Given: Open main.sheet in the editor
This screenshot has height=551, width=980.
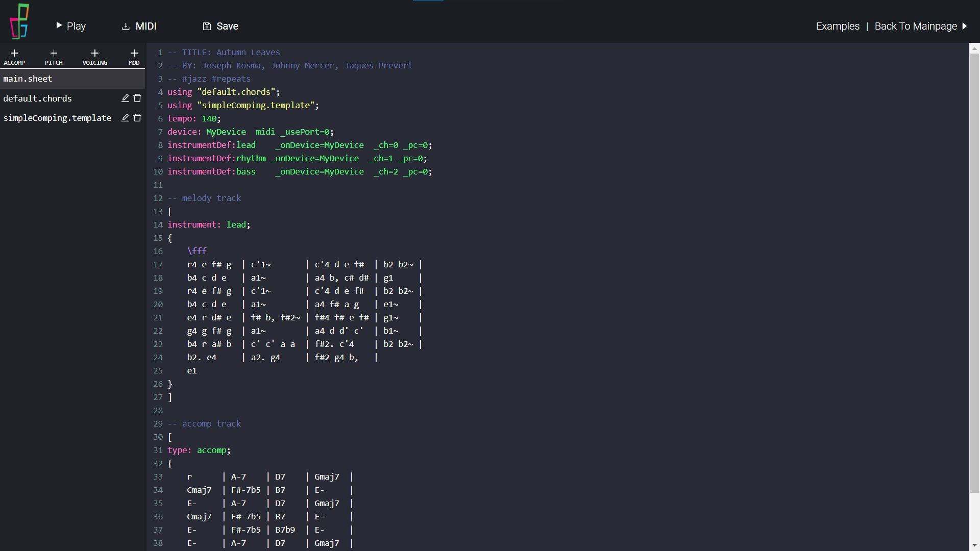Looking at the screenshot, I should click(28, 79).
